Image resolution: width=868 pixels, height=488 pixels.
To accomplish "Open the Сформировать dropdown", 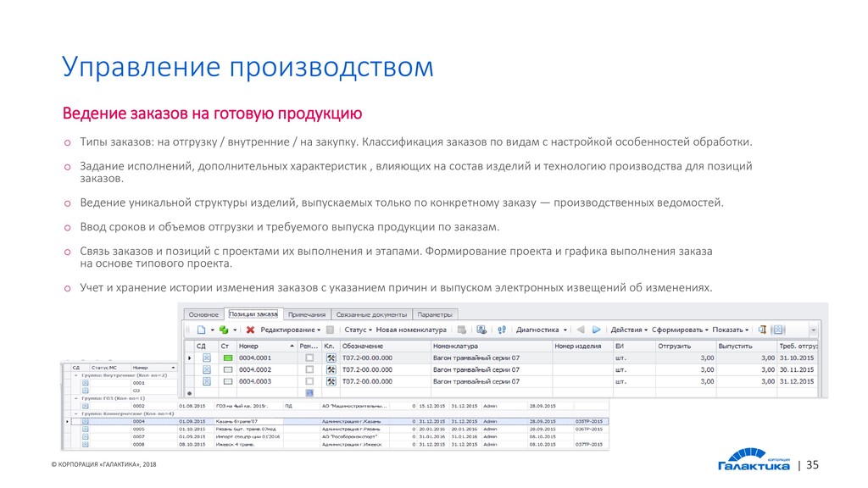I will click(x=680, y=330).
